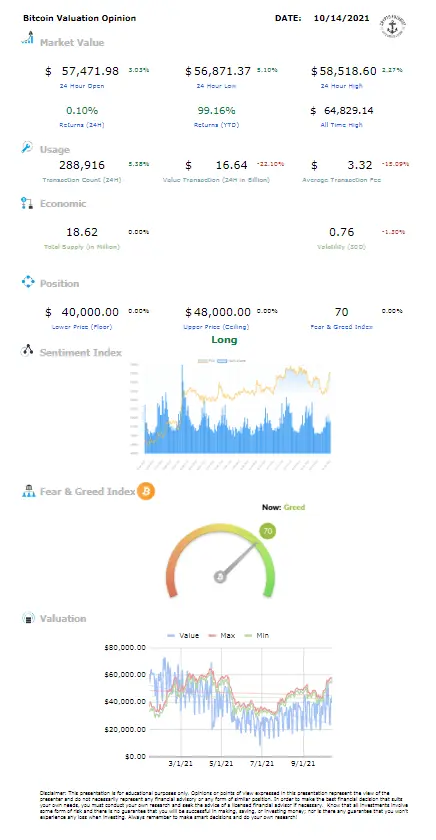Image resolution: width=436 pixels, height=840 pixels.
Task: Click the green 70 bubble on gauge
Action: point(268,532)
